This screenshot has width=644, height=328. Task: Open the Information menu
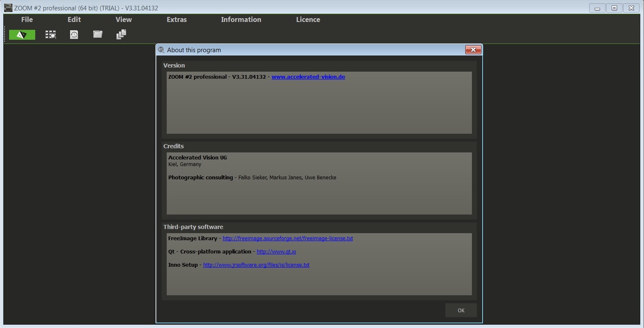point(241,19)
